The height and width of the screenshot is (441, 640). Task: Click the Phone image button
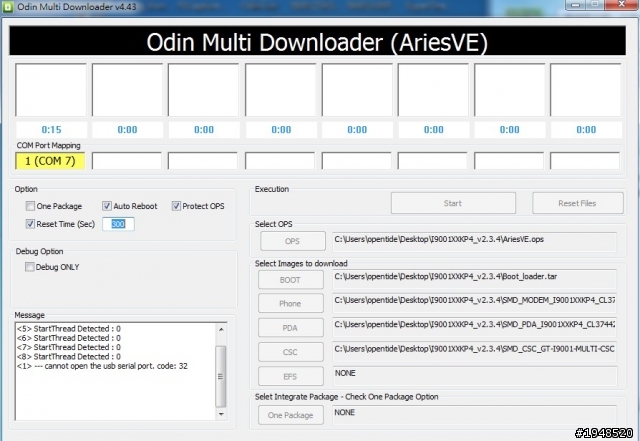click(290, 303)
